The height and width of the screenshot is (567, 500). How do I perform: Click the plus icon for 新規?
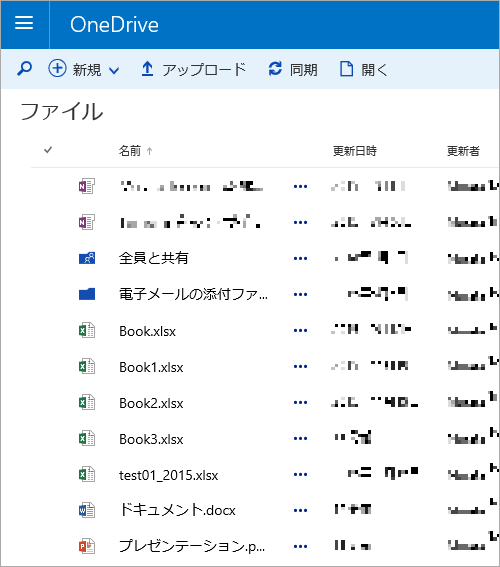tap(57, 68)
